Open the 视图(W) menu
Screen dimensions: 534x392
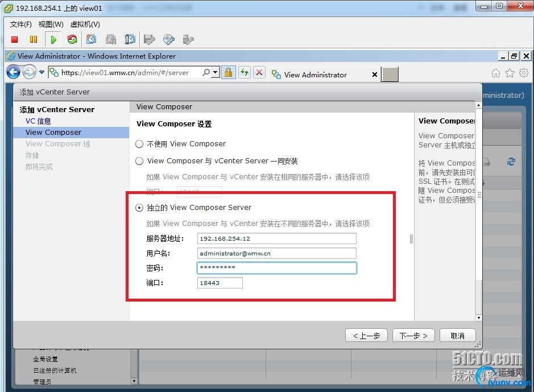pos(51,24)
